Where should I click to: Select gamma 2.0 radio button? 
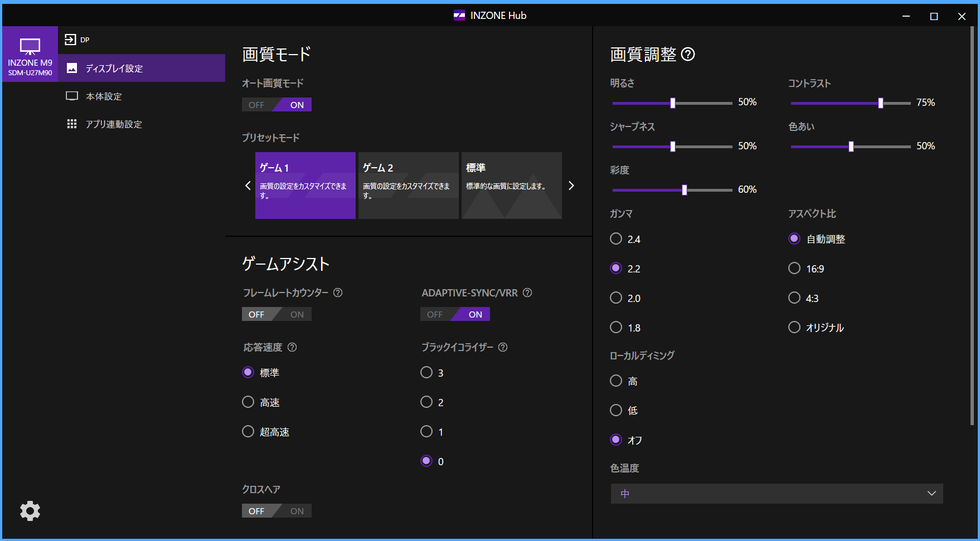pyautogui.click(x=616, y=298)
